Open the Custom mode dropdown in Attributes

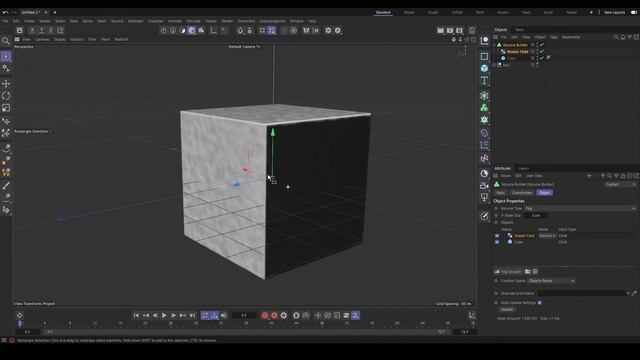coord(620,184)
